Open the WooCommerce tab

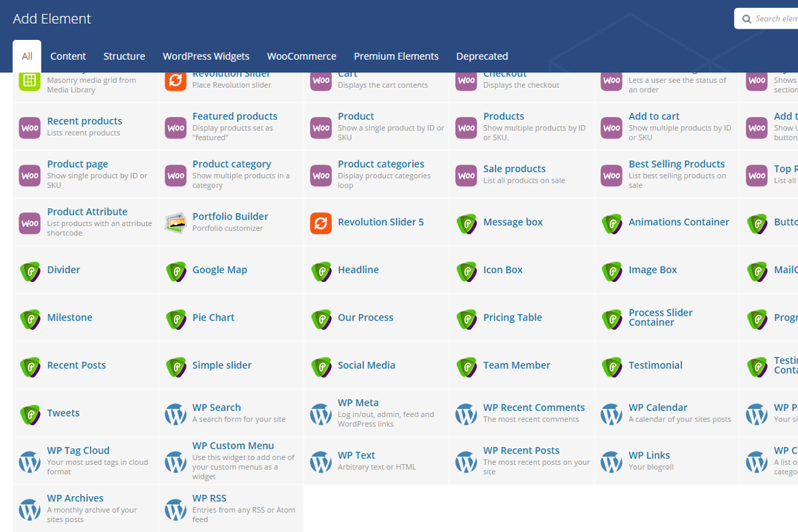[x=302, y=56]
